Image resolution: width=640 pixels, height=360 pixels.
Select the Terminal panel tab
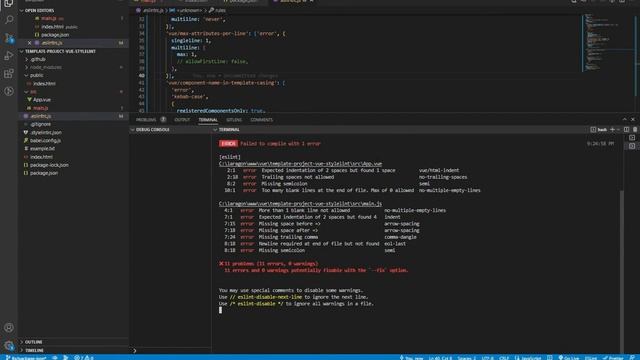tap(208, 120)
